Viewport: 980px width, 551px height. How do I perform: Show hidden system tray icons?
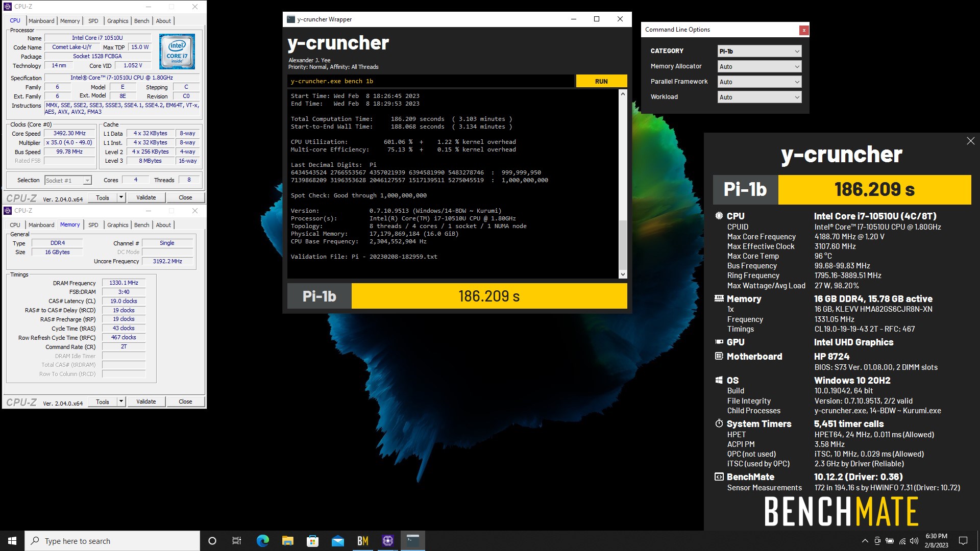pos(865,541)
